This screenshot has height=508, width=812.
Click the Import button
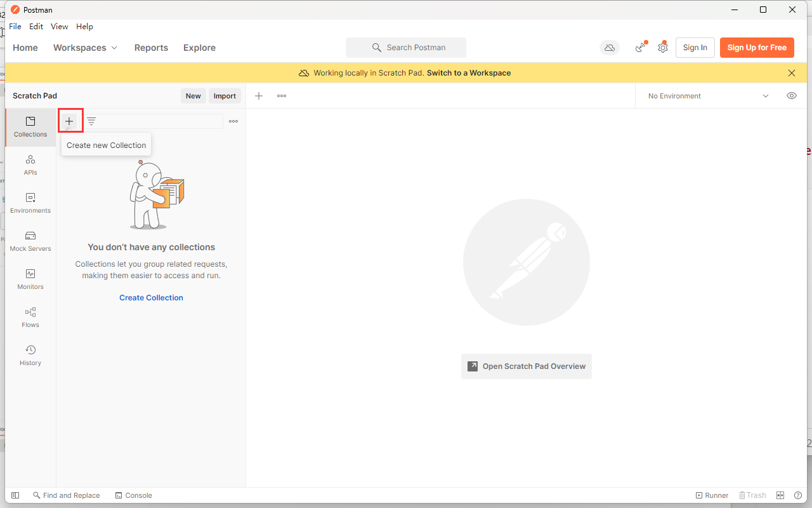click(225, 96)
